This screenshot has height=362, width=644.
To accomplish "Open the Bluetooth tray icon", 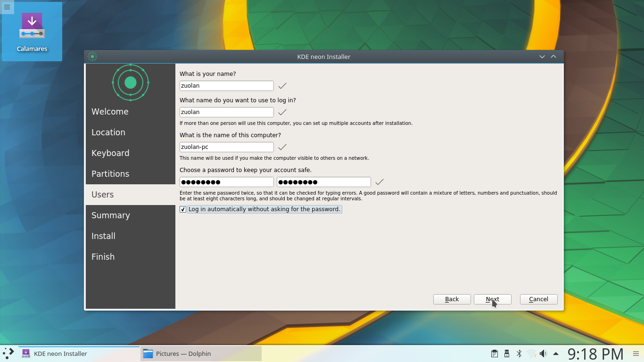I will point(519,354).
